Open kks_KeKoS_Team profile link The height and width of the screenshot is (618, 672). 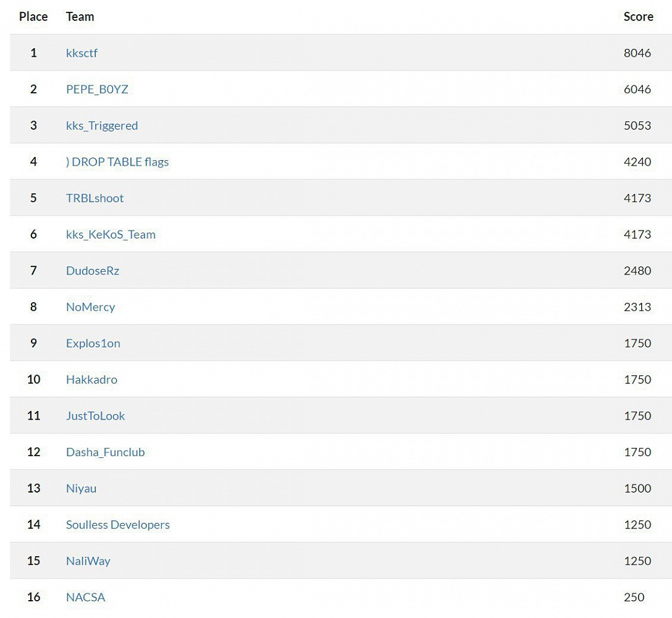[111, 235]
